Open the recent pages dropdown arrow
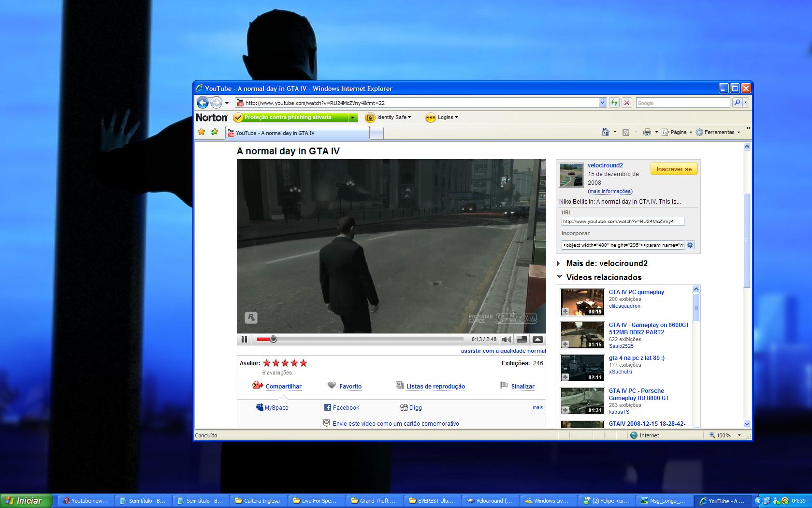812x508 pixels. pyautogui.click(x=227, y=103)
